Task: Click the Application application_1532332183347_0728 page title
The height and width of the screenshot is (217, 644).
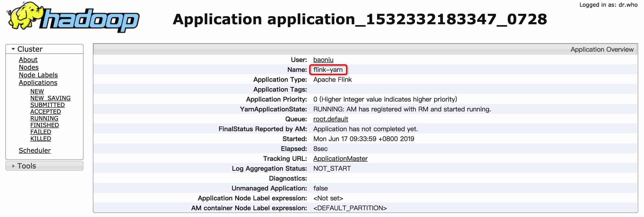Action: pyautogui.click(x=360, y=19)
